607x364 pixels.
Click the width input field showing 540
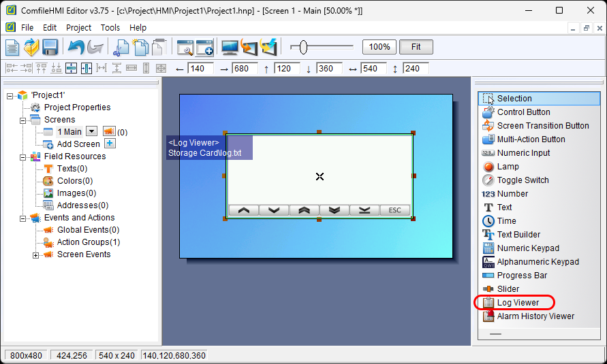click(373, 69)
